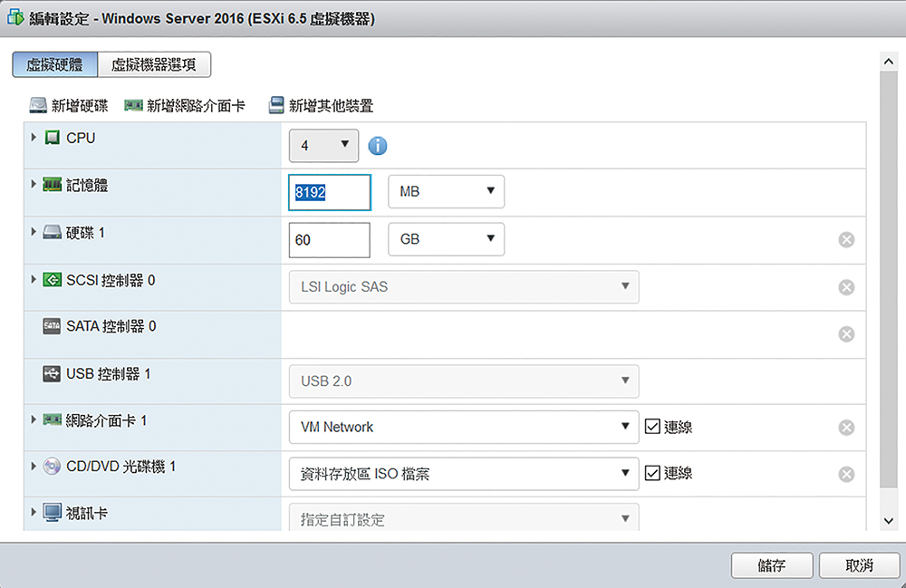Click the memory size field showing 8192
The height and width of the screenshot is (588, 906).
(330, 192)
